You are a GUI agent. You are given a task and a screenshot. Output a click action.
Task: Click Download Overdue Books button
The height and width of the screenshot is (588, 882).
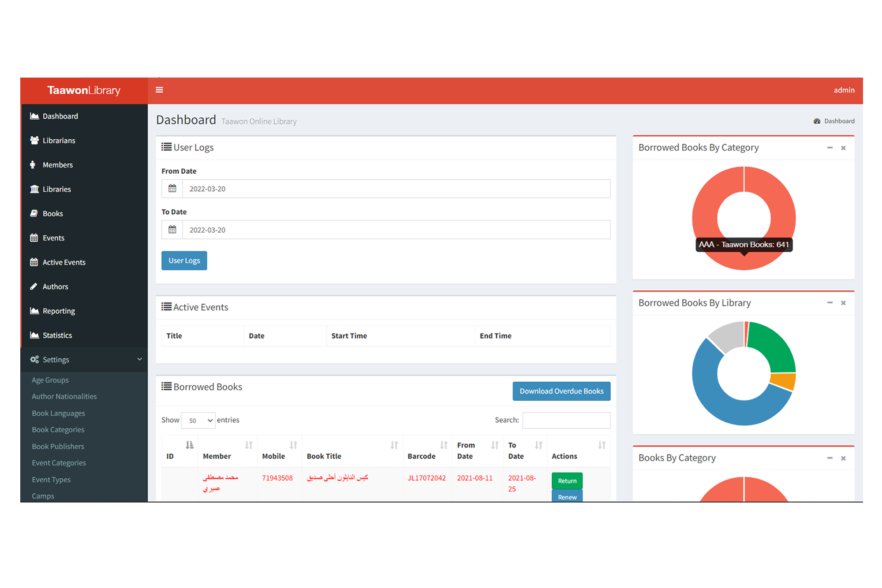561,391
